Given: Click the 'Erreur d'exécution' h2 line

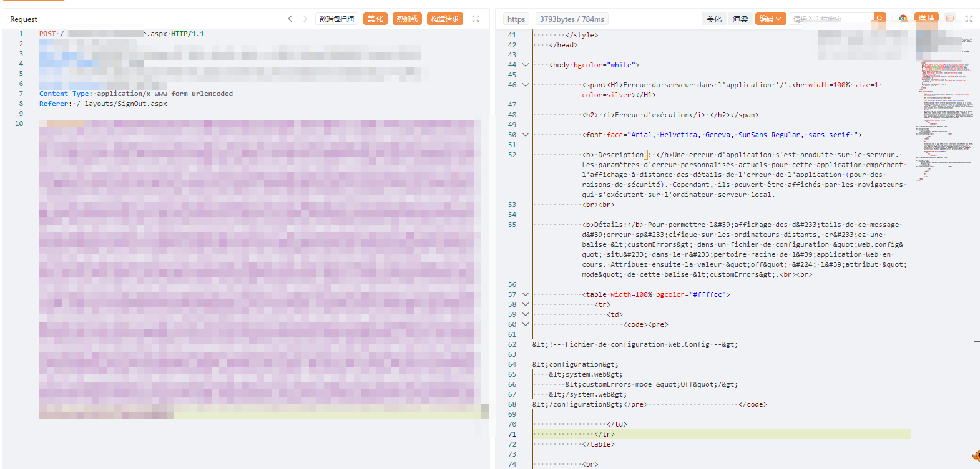Looking at the screenshot, I should [670, 115].
